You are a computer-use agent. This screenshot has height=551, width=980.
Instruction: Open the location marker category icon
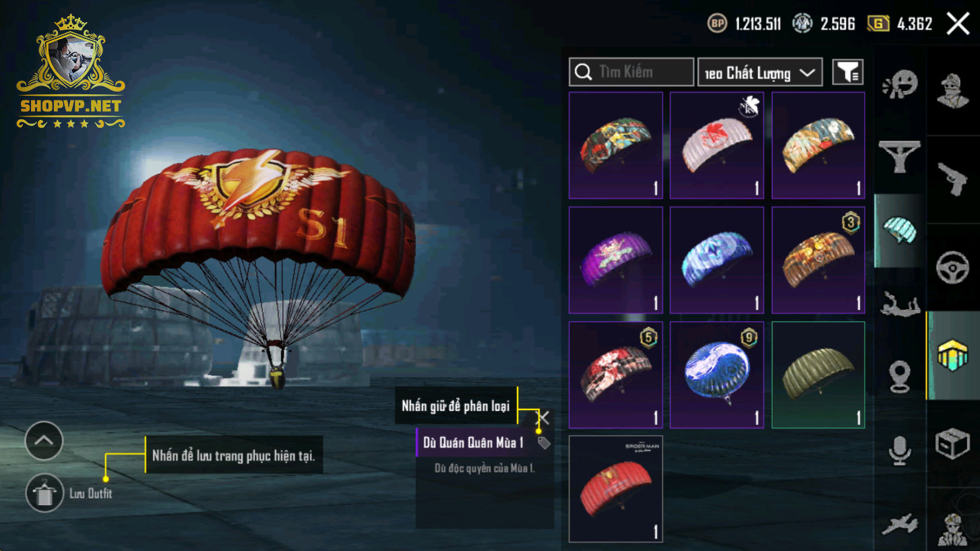point(900,377)
